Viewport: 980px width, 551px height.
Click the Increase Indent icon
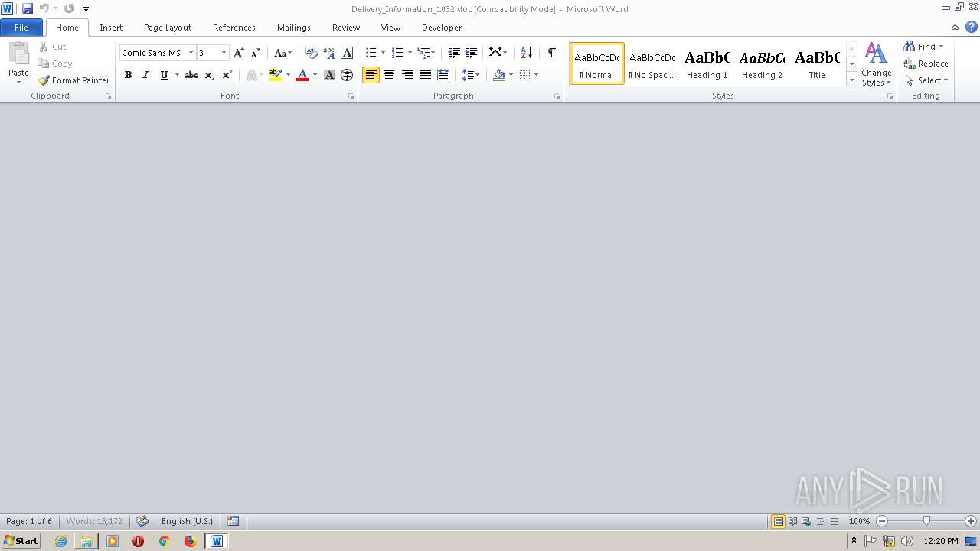(472, 53)
